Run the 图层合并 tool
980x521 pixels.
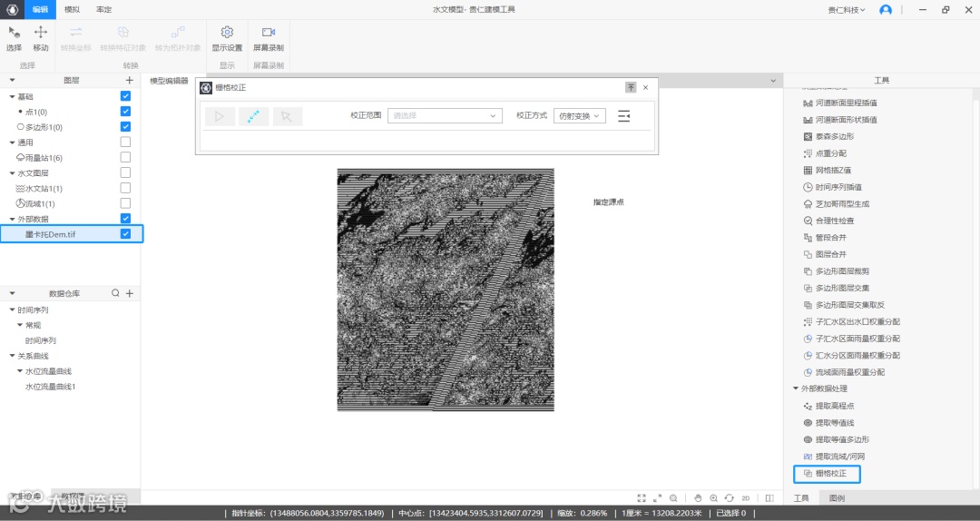(x=825, y=254)
